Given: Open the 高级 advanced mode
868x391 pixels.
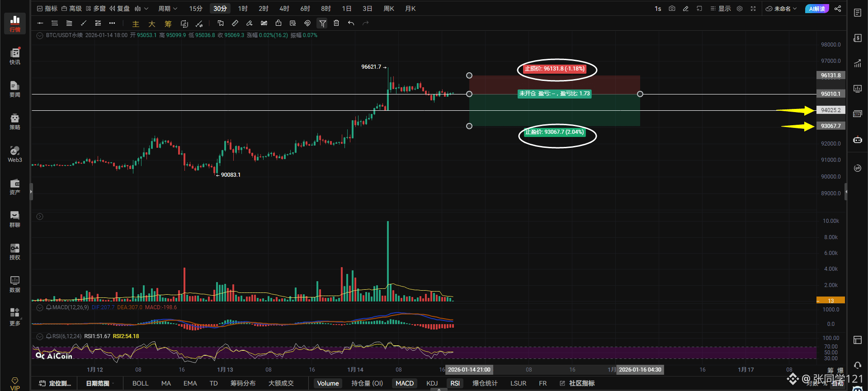Looking at the screenshot, I should [71, 9].
